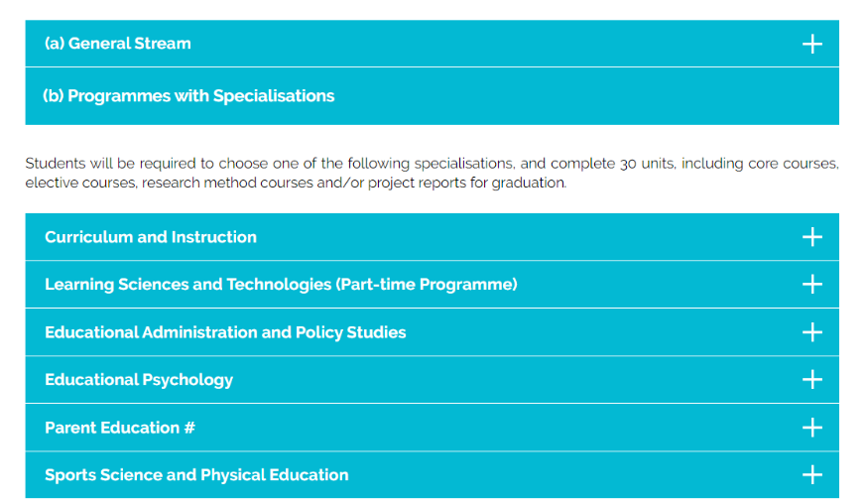This screenshot has width=868, height=500.
Task: Click the hash symbol after Parent Education
Action: (189, 428)
